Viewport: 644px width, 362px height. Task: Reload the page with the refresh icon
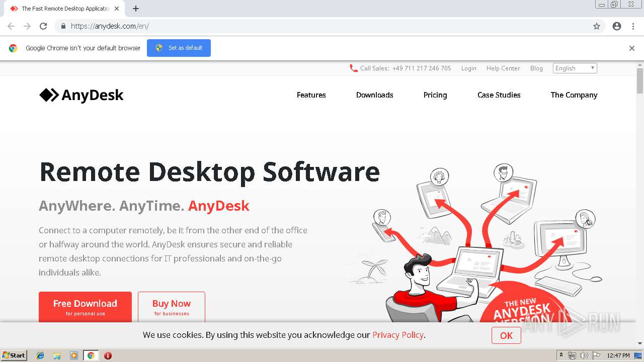pyautogui.click(x=43, y=26)
